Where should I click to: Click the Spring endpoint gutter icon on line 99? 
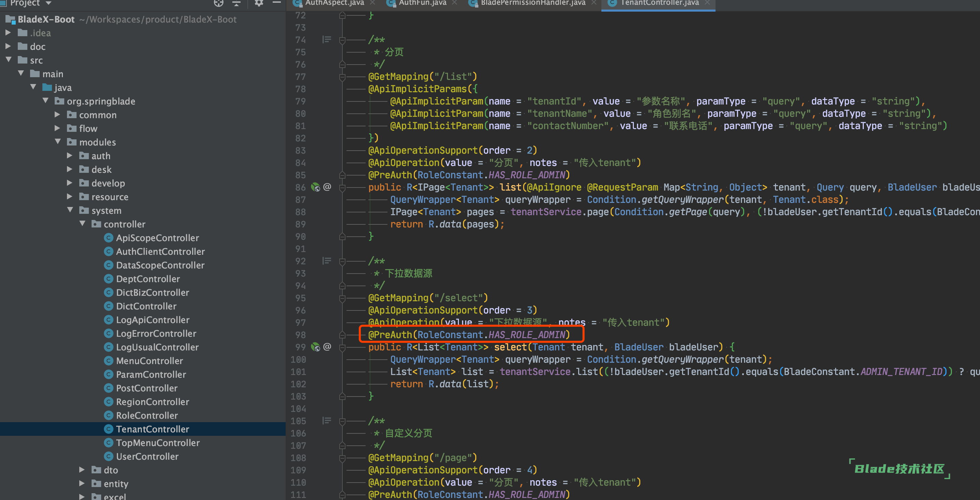[315, 347]
